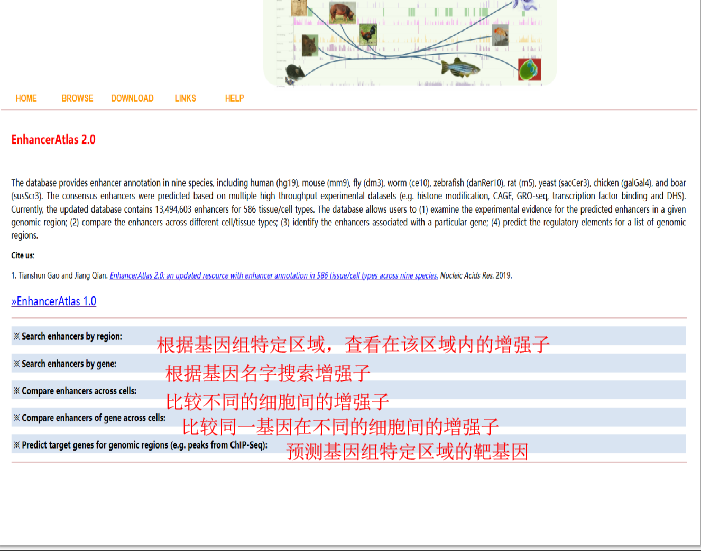Select the dark brown rat picture
The image size is (702, 552).
[311, 44]
